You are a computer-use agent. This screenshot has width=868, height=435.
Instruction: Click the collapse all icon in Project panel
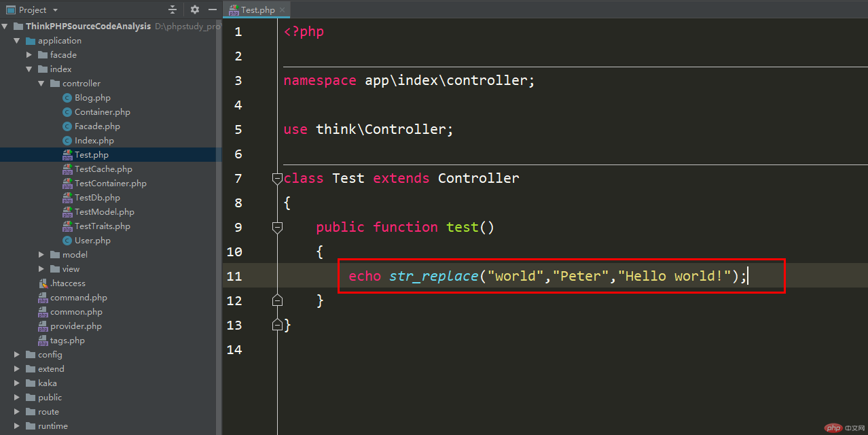coord(173,10)
